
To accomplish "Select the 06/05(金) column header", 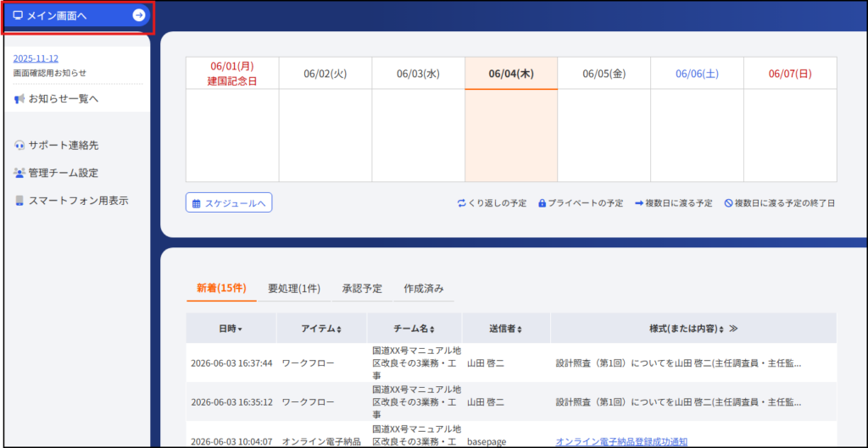I will pos(604,73).
